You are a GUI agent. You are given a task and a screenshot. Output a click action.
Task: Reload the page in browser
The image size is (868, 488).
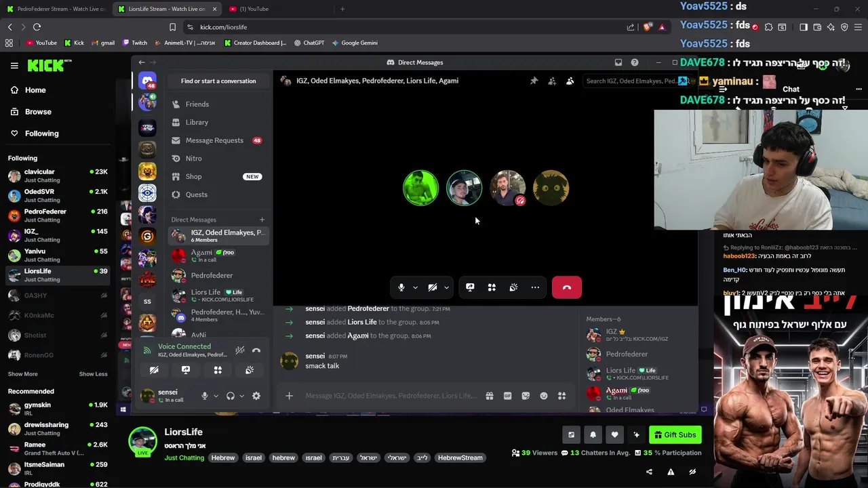[37, 27]
